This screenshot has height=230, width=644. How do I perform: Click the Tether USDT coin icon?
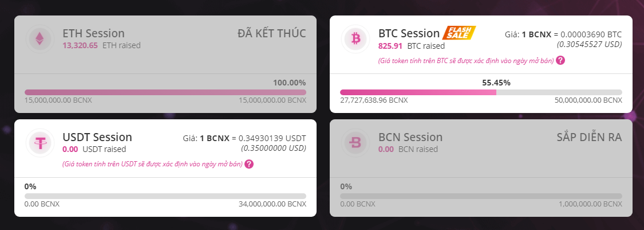40,143
